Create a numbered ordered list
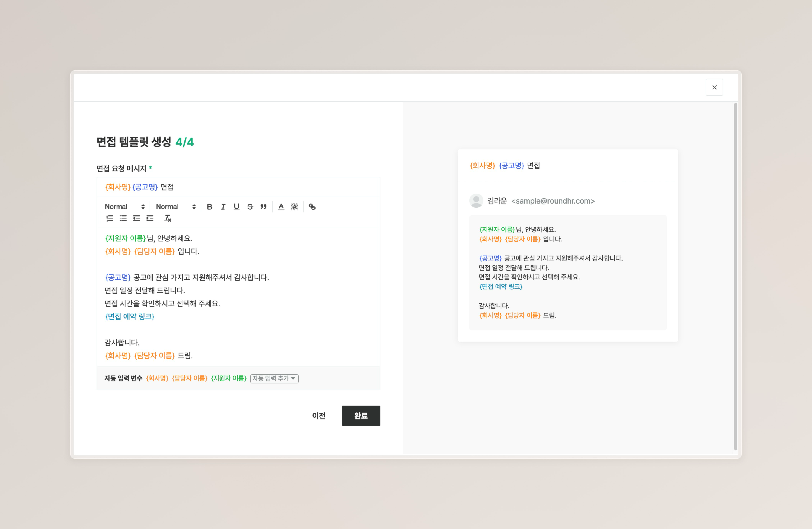This screenshot has width=812, height=529. click(109, 218)
